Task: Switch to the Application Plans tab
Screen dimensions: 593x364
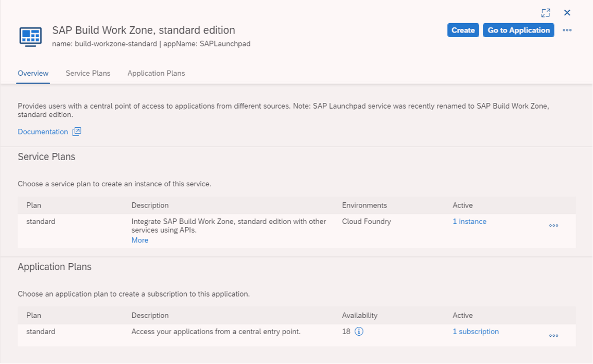Action: 156,73
